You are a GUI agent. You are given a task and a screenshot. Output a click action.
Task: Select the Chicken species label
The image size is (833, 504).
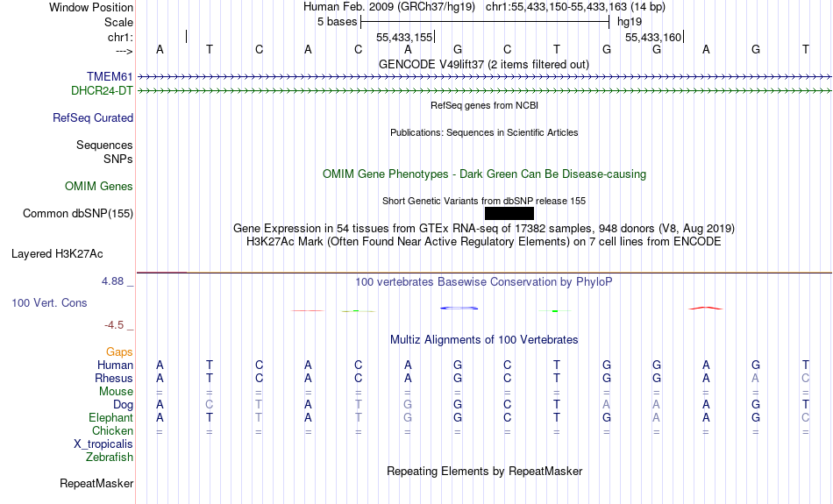coord(112,430)
